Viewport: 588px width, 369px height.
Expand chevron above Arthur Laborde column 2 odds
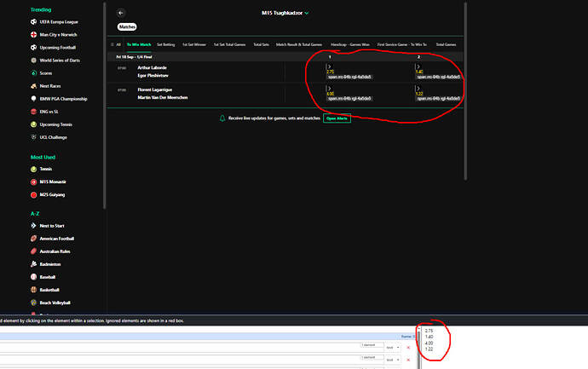tap(418, 66)
